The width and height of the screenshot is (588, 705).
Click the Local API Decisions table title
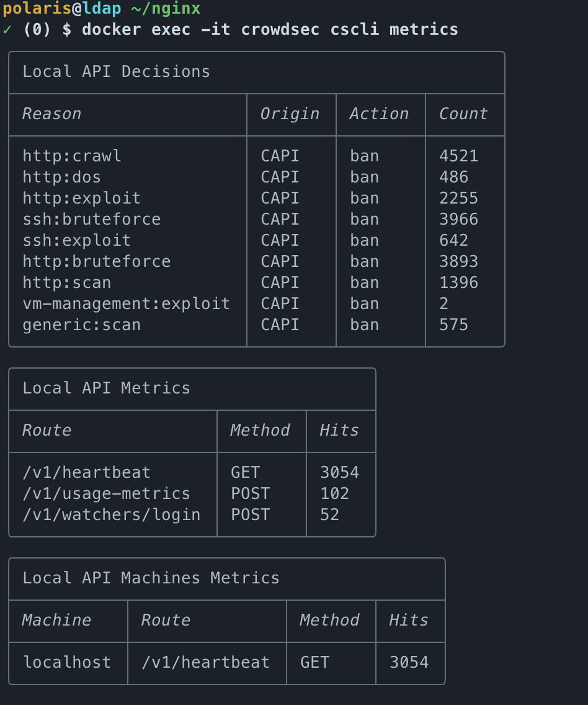point(117,72)
